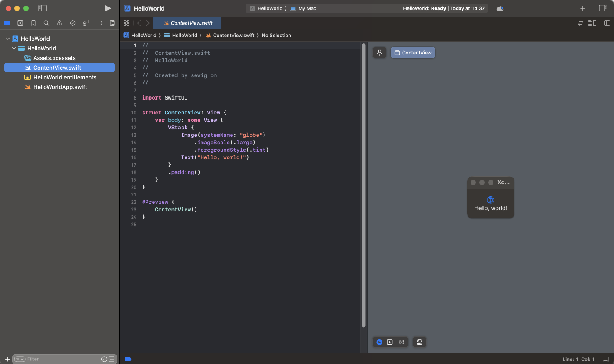
Task: Click ContentView.swift in jump bar
Action: click(230, 35)
